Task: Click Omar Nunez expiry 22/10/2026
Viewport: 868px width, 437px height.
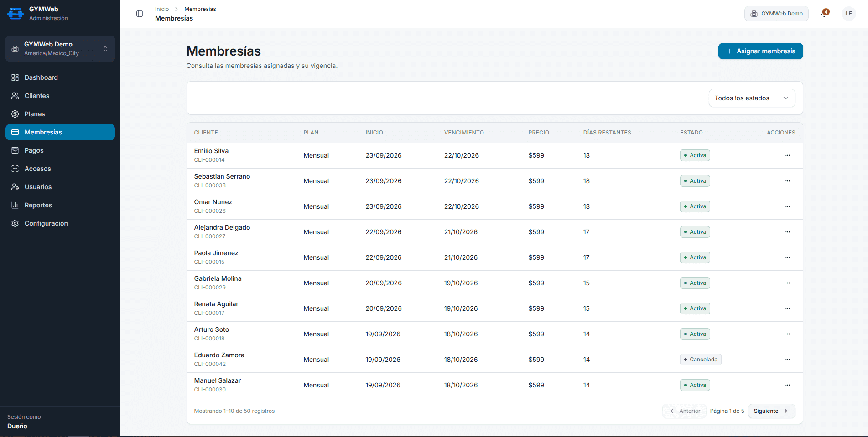Action: coord(462,206)
